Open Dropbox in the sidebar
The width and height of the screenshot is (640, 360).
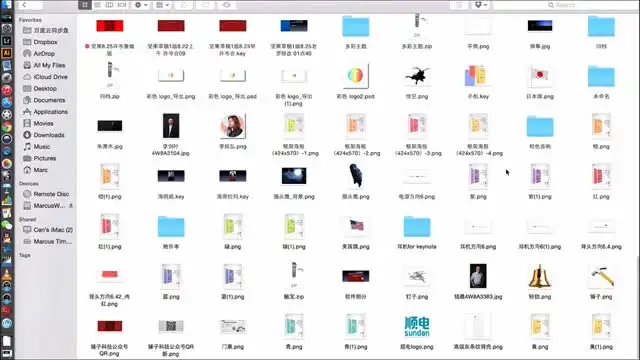(45, 42)
